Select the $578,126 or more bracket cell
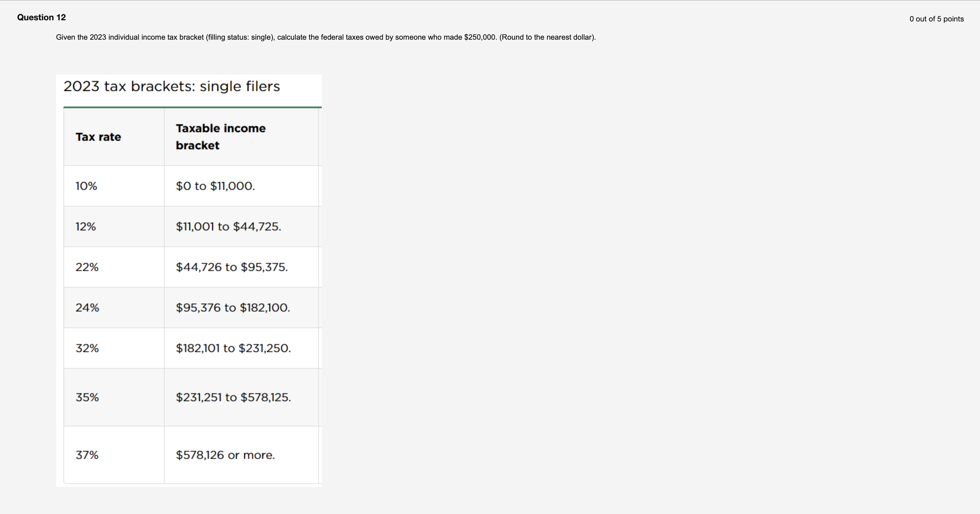This screenshot has width=980, height=514. [x=225, y=455]
